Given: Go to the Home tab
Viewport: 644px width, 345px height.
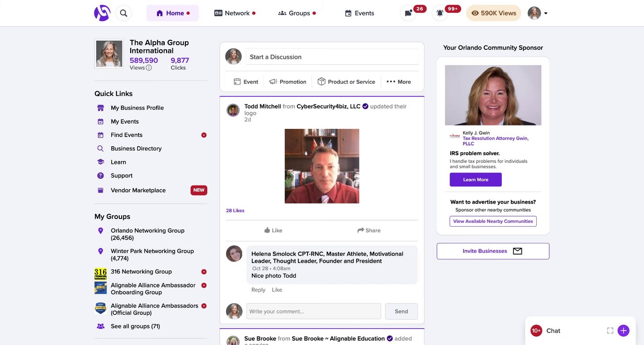Looking at the screenshot, I should click(x=173, y=13).
